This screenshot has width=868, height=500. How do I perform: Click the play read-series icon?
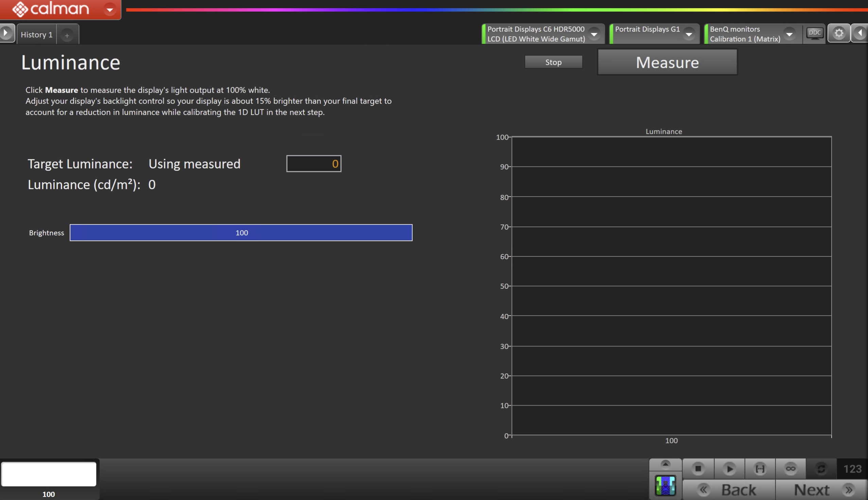[729, 469]
